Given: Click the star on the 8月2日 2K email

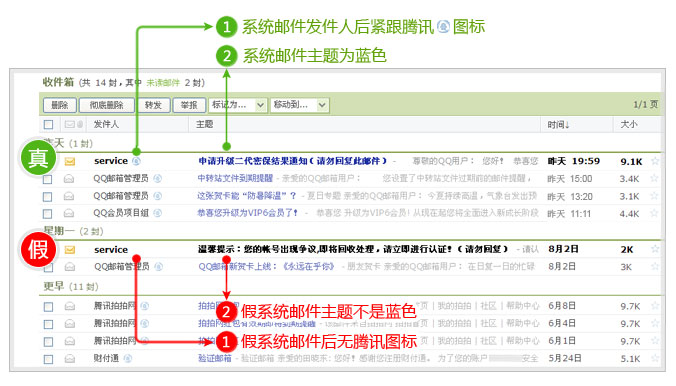Looking at the screenshot, I should [x=655, y=249].
